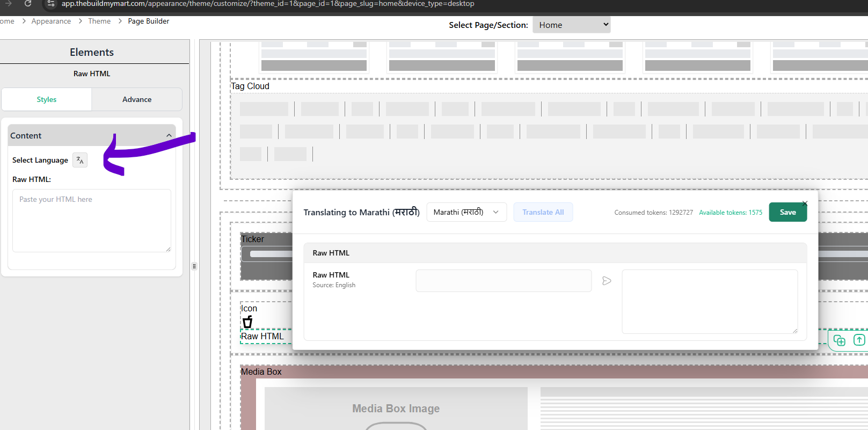Click the panel resize handle
This screenshot has height=430, width=868.
click(194, 266)
